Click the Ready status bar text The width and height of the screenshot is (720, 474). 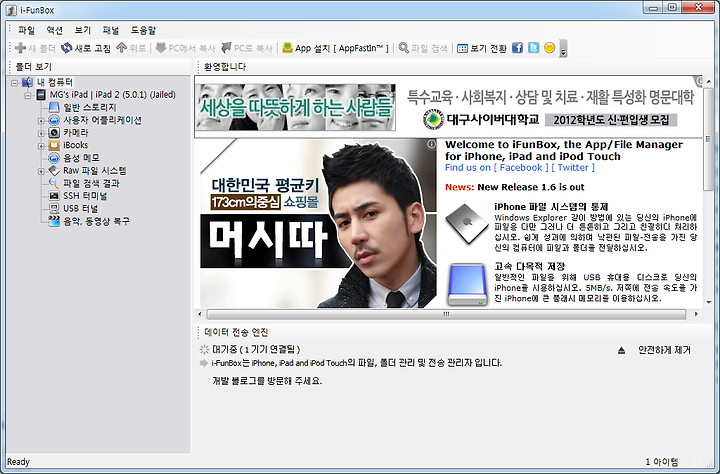tap(18, 462)
